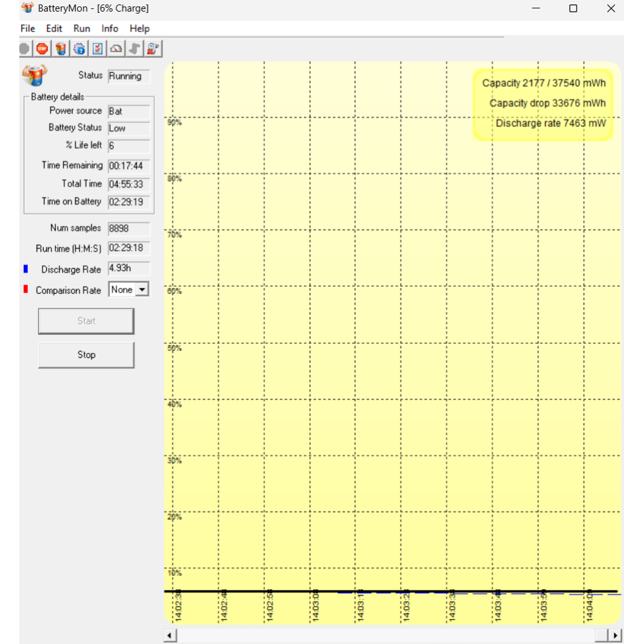Click the Time Remaining value field

pyautogui.click(x=129, y=166)
